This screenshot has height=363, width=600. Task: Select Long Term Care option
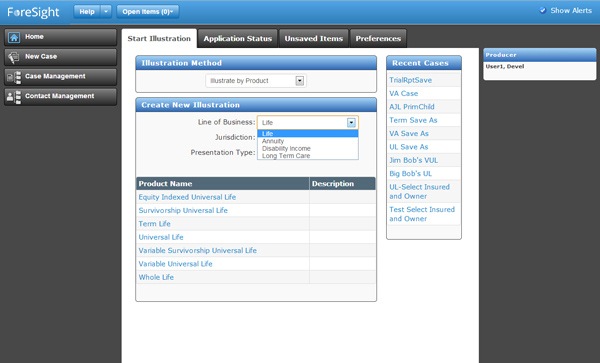(286, 156)
